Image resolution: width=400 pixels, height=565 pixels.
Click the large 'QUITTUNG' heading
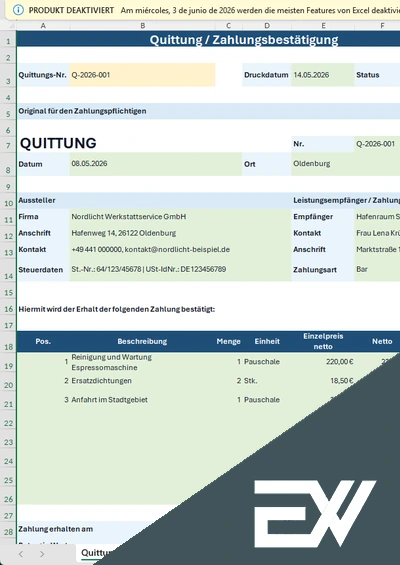(x=58, y=143)
